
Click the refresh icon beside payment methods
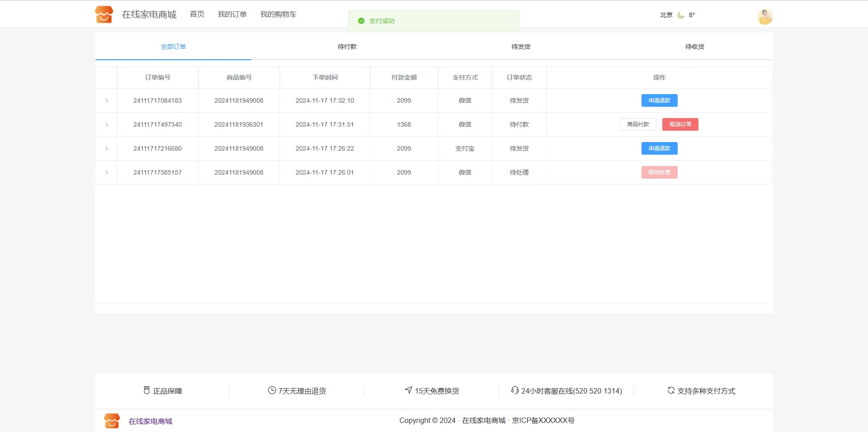[x=671, y=390]
